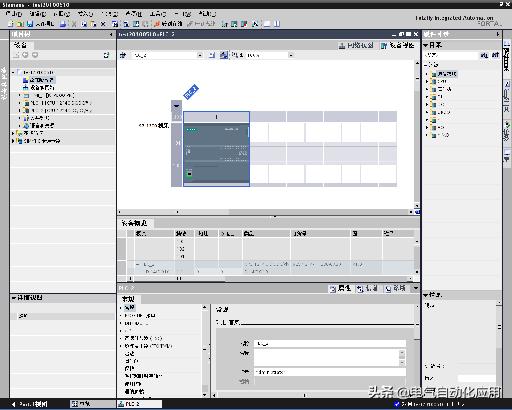Open the zoom level dropdown

[x=291, y=55]
